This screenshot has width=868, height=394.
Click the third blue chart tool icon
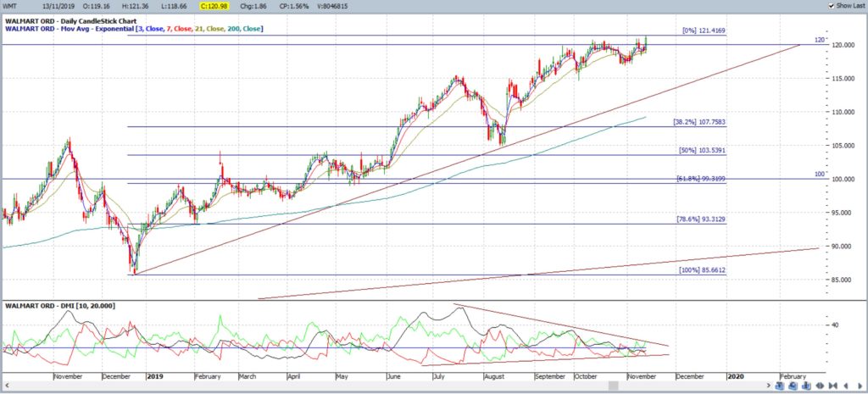click(x=806, y=386)
